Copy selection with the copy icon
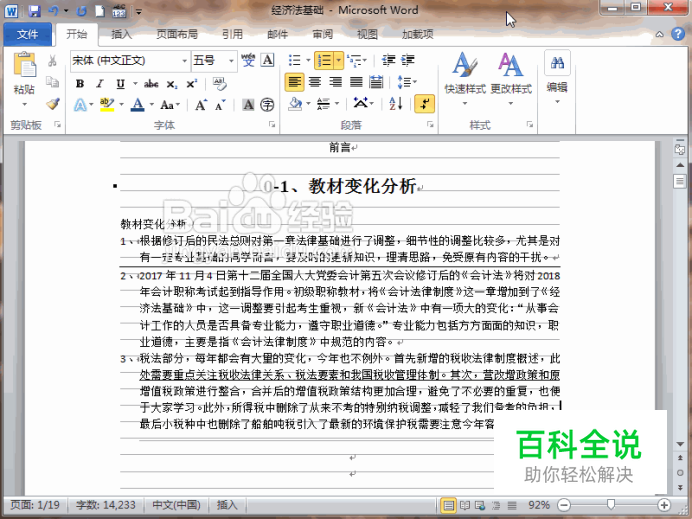The height and width of the screenshot is (519, 692). tap(52, 82)
